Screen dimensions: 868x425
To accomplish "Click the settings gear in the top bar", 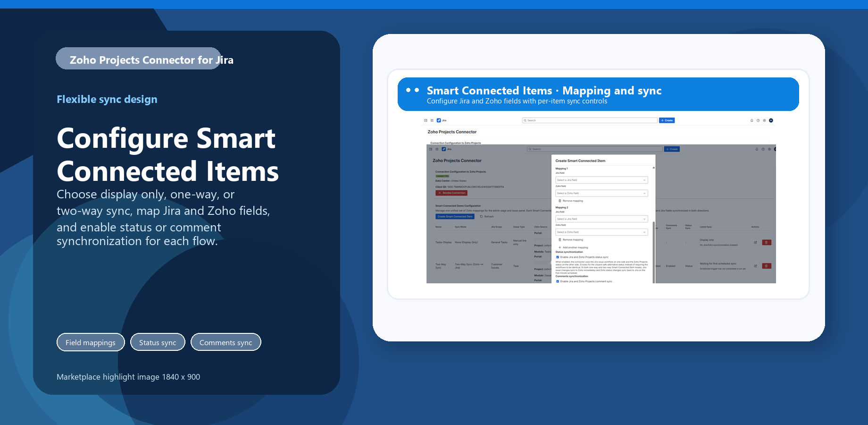I will click(x=765, y=120).
